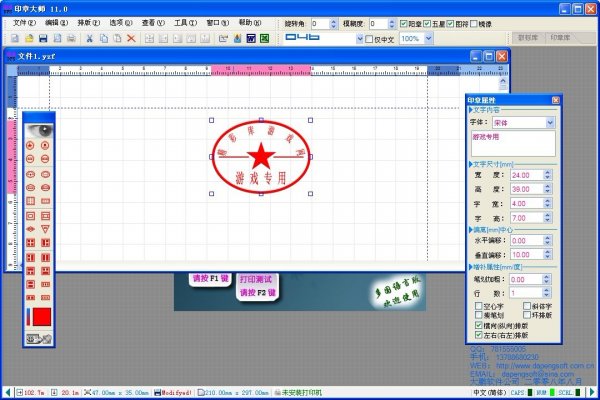The width and height of the screenshot is (600, 400).
Task: Click the right arrow icon in the status bar
Action: click(x=592, y=392)
